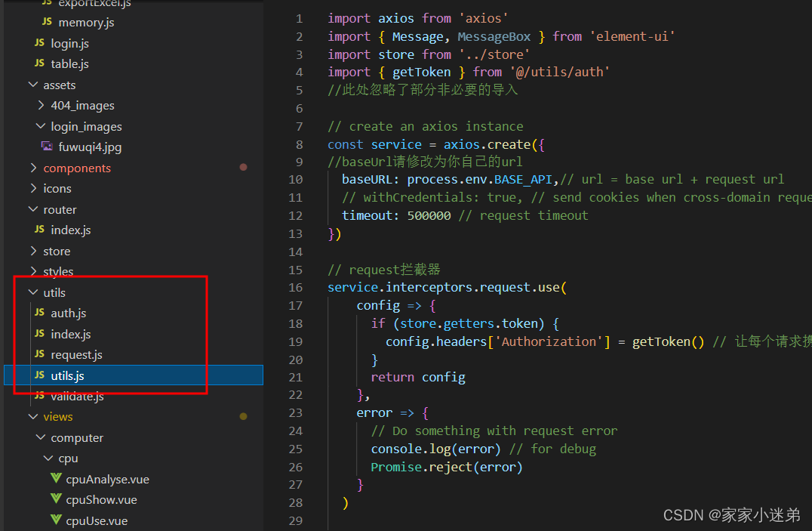
Task: Click modified dot on views folder
Action: pos(244,416)
